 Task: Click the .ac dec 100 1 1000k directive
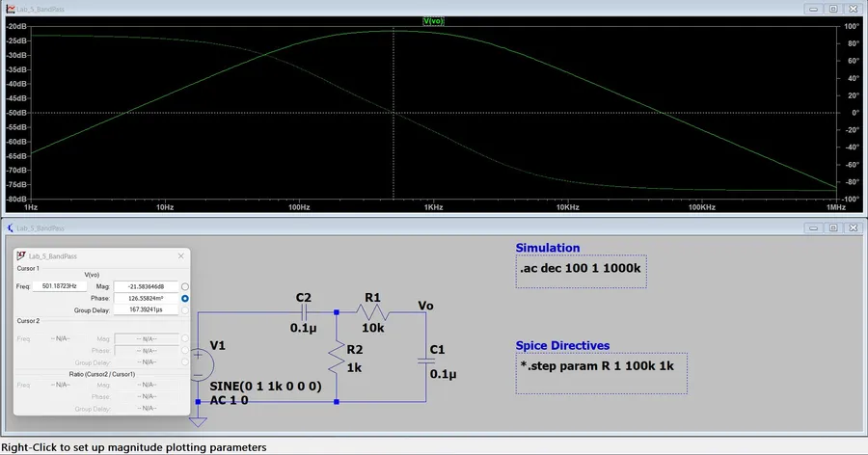point(581,268)
